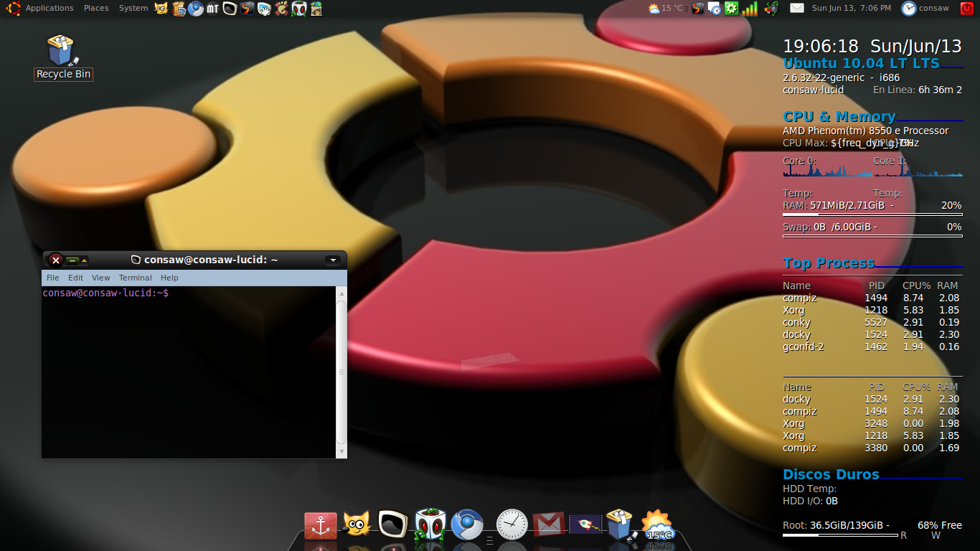Click the Recycle Bin label text
This screenshot has width=980, height=551.
click(x=63, y=74)
